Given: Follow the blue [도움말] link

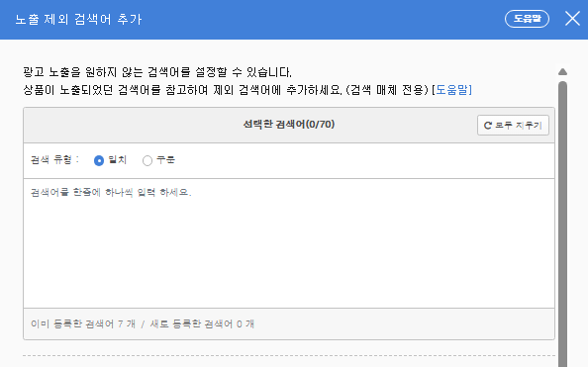Looking at the screenshot, I should [x=451, y=90].
